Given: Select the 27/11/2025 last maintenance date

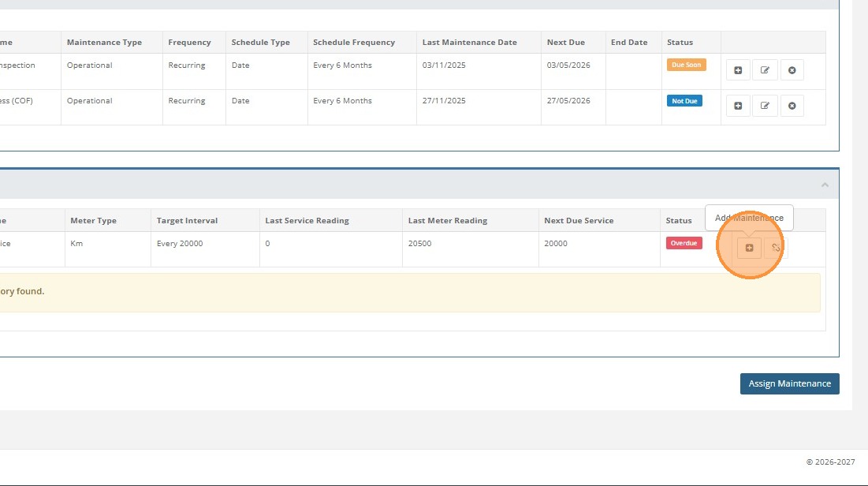Looking at the screenshot, I should pos(443,101).
